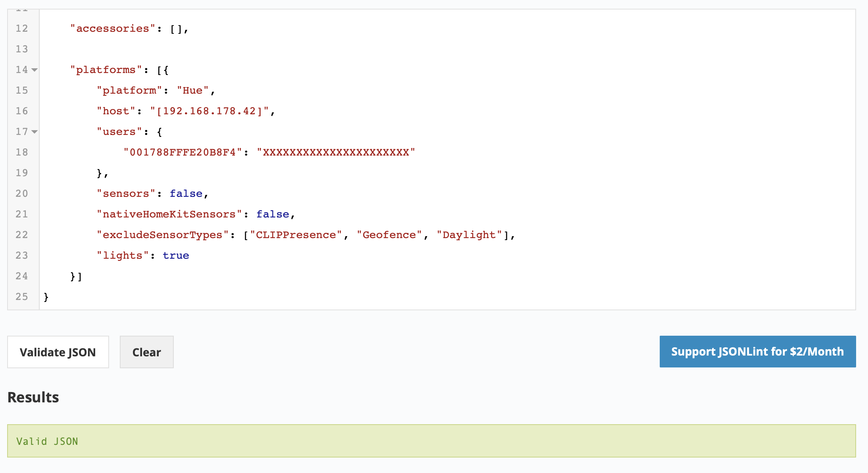Click the 001788FFFE20B8F4 bridge ID key

182,152
